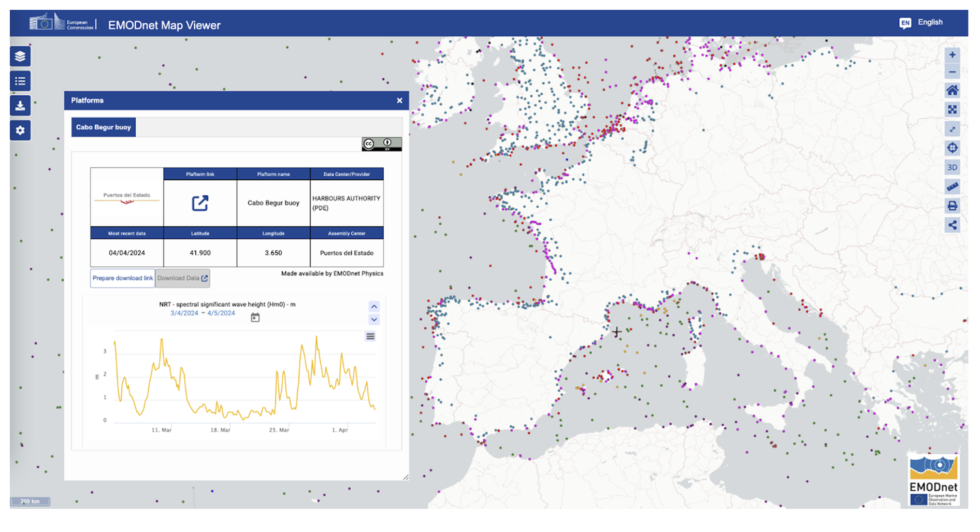The width and height of the screenshot is (980, 532).
Task: Click Prepare download link button
Action: [x=123, y=278]
